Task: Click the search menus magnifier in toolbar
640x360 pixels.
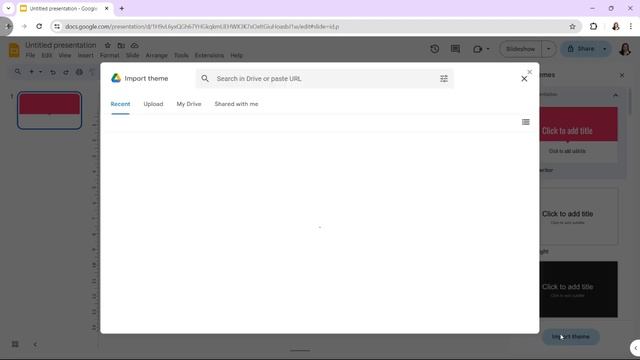Action: tap(18, 72)
